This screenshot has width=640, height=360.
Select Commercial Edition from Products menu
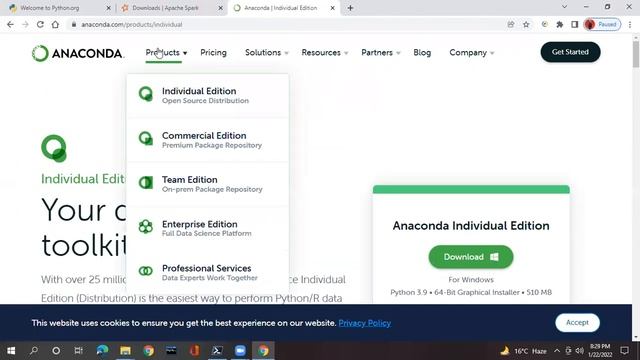click(x=208, y=140)
